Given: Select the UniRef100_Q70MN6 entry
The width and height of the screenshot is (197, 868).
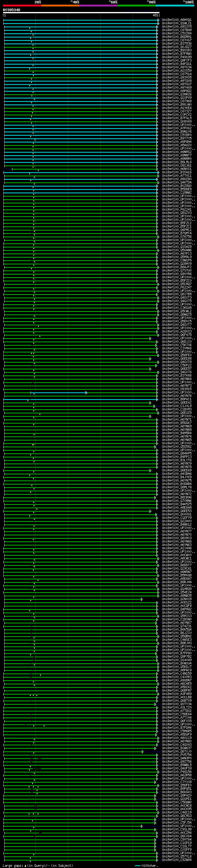Looking at the screenshot, I should tap(177, 501).
